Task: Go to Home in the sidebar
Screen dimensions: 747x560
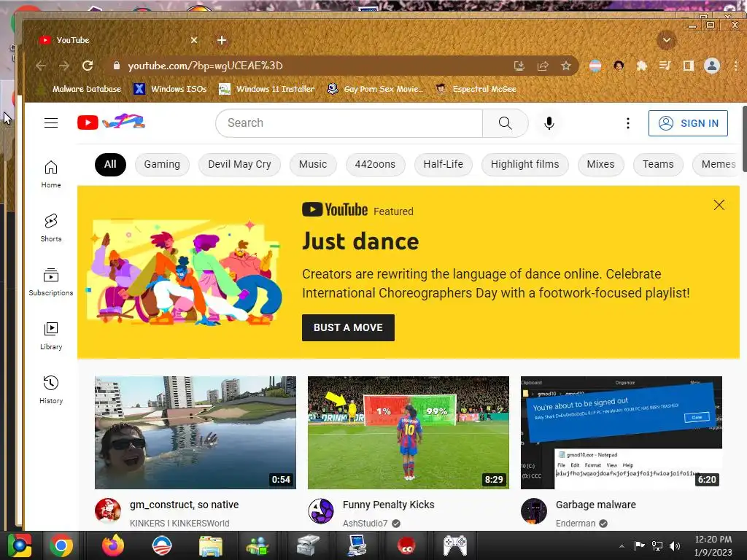Action: (51, 174)
